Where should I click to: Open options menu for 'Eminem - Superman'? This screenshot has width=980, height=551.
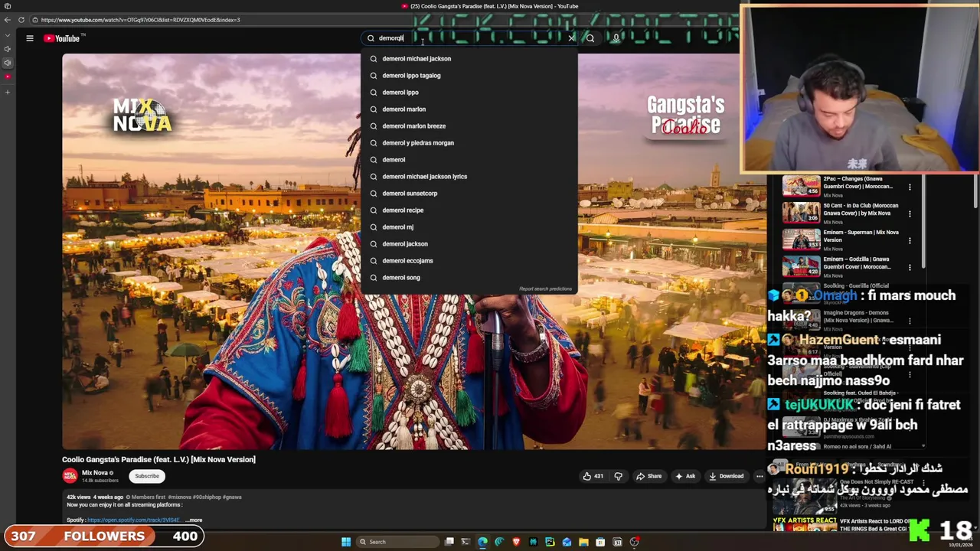click(910, 240)
